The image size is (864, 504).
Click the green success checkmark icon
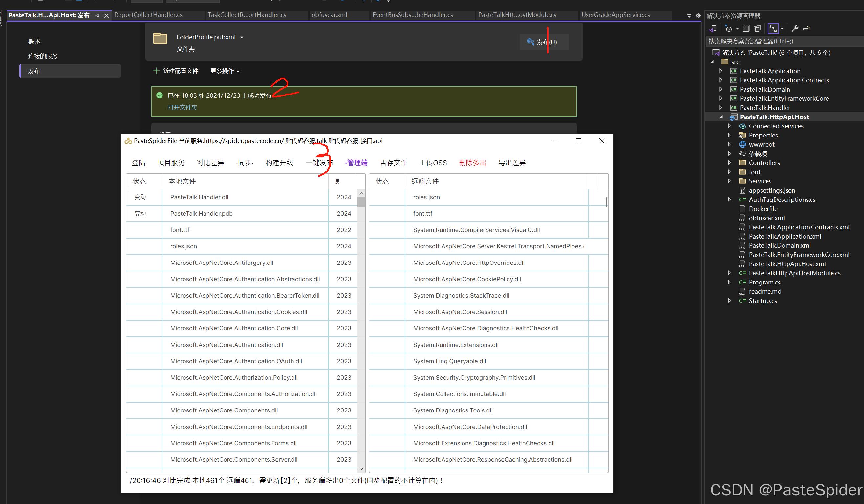coord(160,95)
